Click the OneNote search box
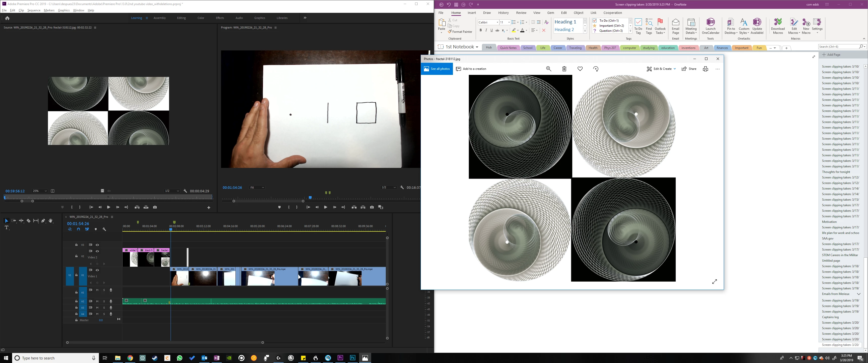 tap(839, 46)
